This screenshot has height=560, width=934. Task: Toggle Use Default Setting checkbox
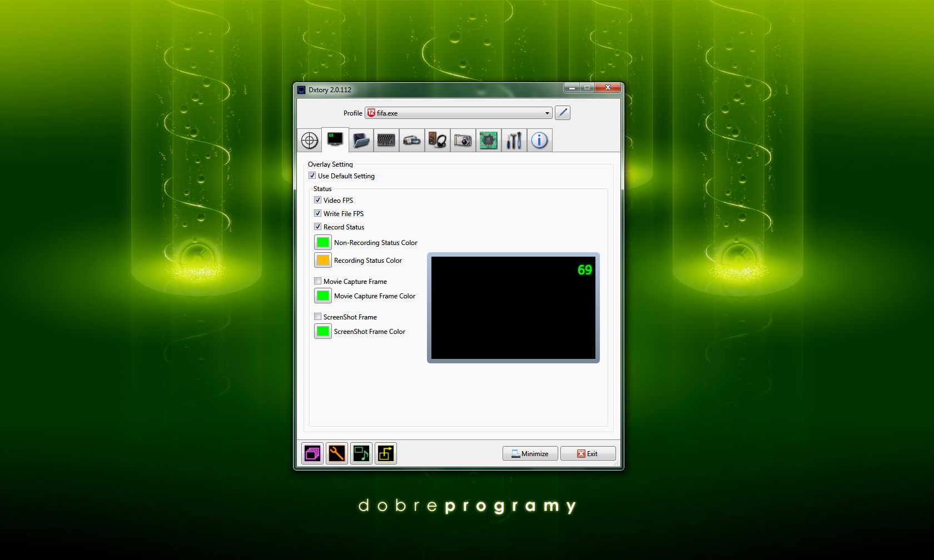pos(312,176)
